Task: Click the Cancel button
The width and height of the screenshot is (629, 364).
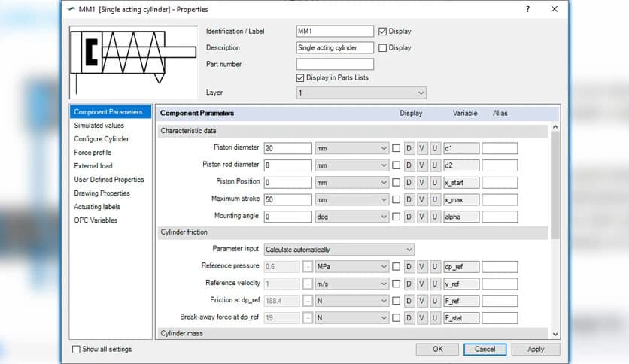Action: click(485, 349)
